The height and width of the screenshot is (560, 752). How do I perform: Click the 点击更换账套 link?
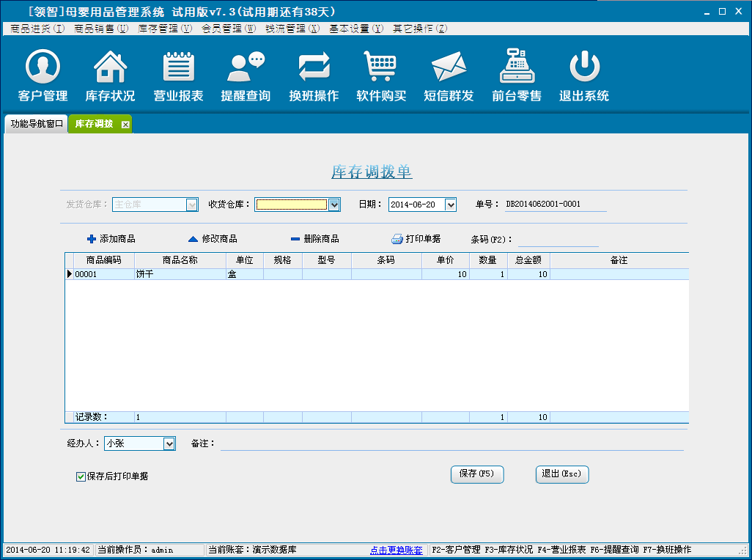click(396, 550)
